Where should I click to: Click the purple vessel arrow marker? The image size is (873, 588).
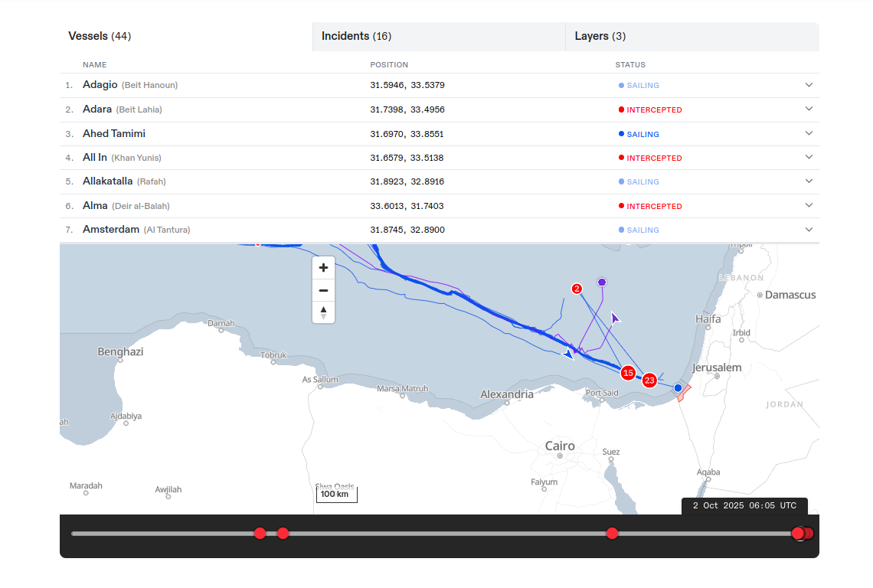615,318
